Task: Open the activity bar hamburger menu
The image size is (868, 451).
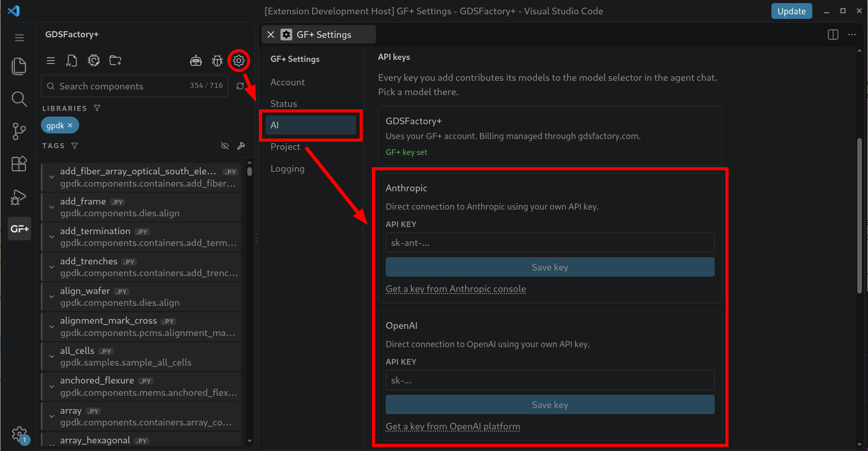Action: (x=19, y=38)
